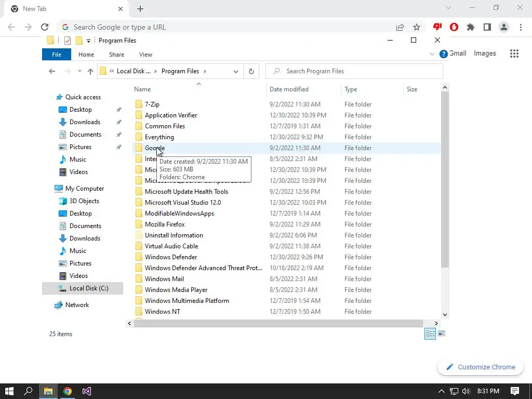The width and height of the screenshot is (532, 399).
Task: Select the Windows NT folder
Action: (x=162, y=312)
